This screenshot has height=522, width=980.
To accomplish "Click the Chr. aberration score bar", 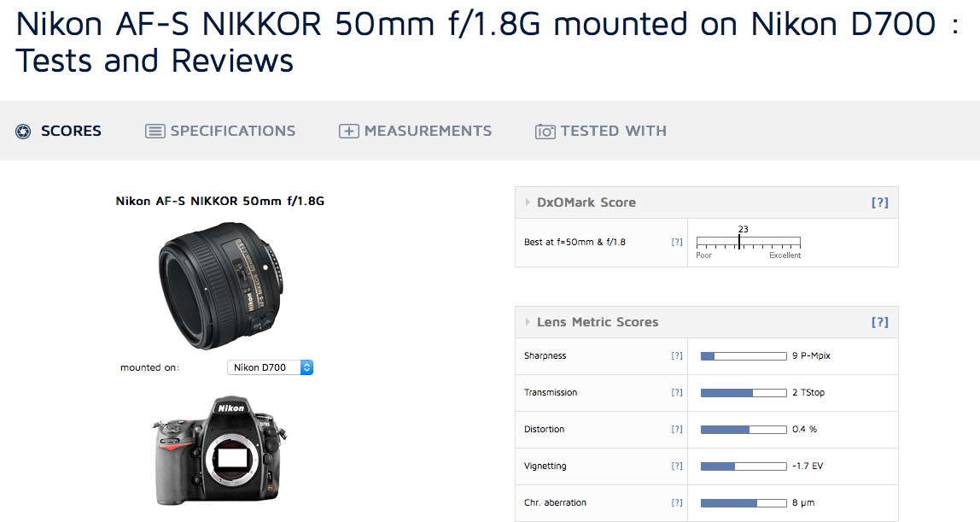I will pyautogui.click(x=744, y=503).
